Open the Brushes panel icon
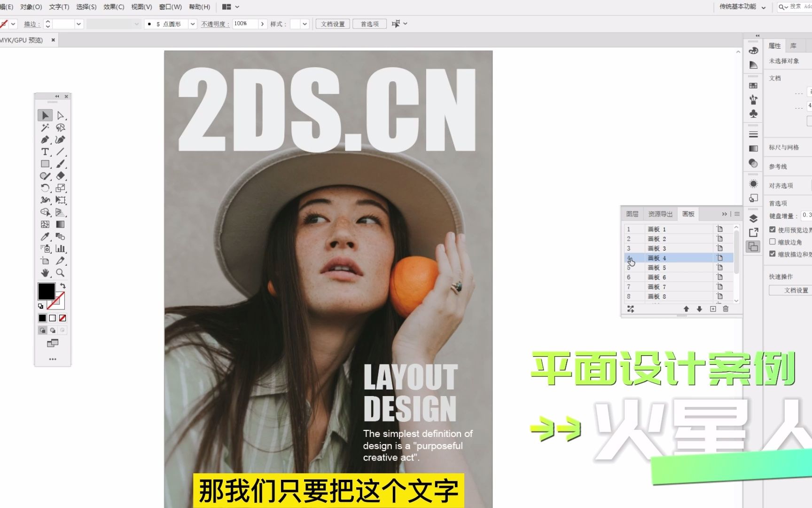Viewport: 812px width, 508px height. tap(753, 100)
